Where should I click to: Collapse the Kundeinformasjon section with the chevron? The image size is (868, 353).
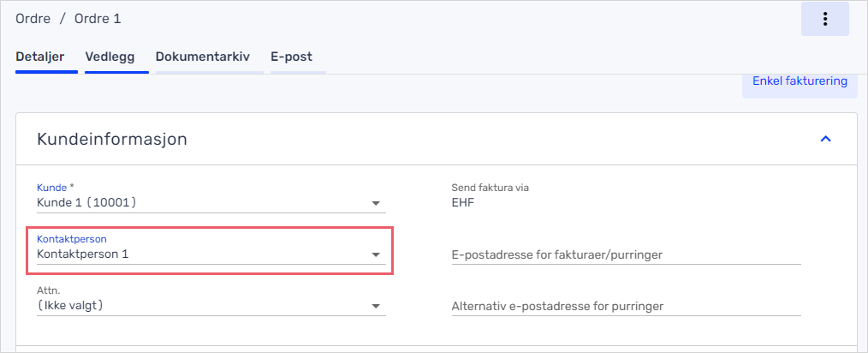(x=825, y=139)
